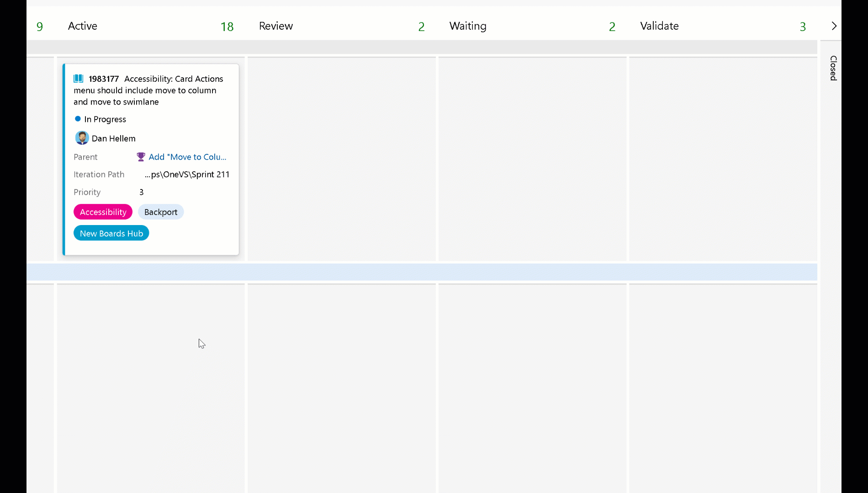Click the blue In Progress status dot
The height and width of the screenshot is (493, 868).
pos(77,119)
